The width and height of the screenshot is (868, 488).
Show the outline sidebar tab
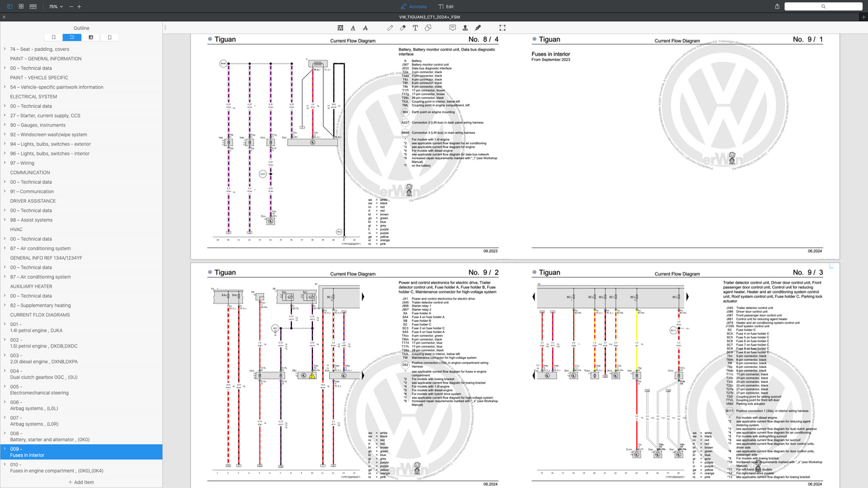point(72,37)
